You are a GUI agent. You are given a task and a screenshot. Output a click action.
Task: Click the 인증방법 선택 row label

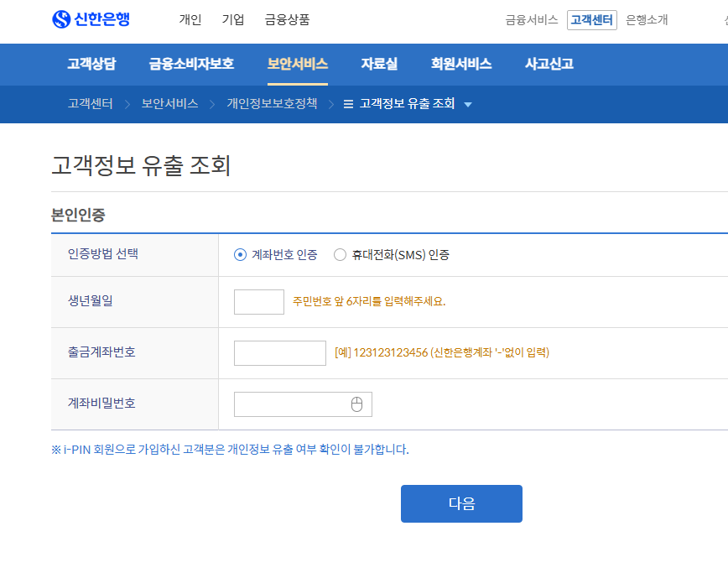(103, 254)
